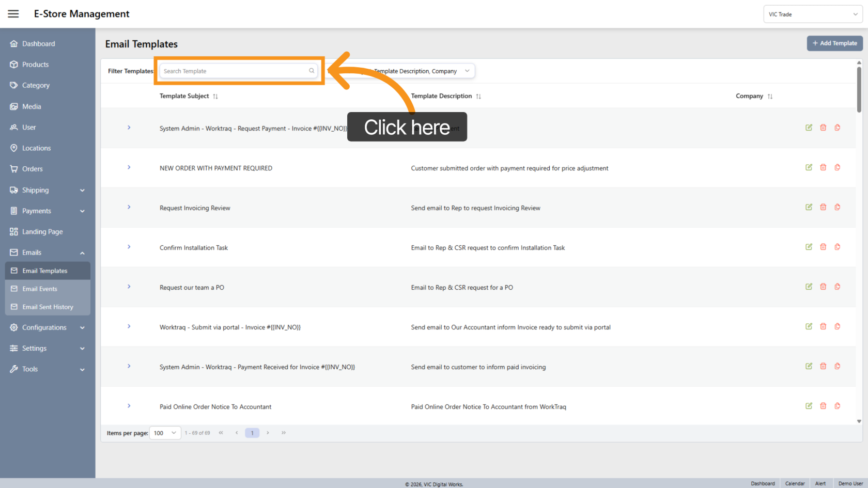Open the Calendar link in footer
The image size is (868, 488).
[795, 483]
